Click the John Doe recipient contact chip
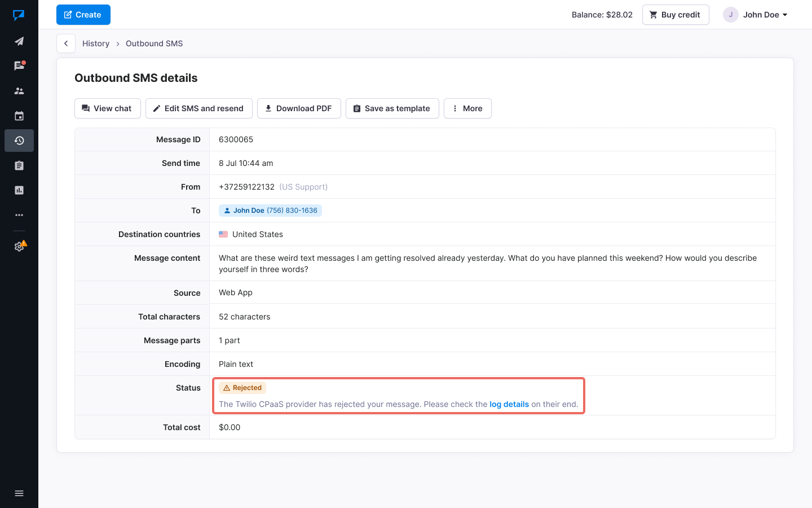 click(x=270, y=211)
